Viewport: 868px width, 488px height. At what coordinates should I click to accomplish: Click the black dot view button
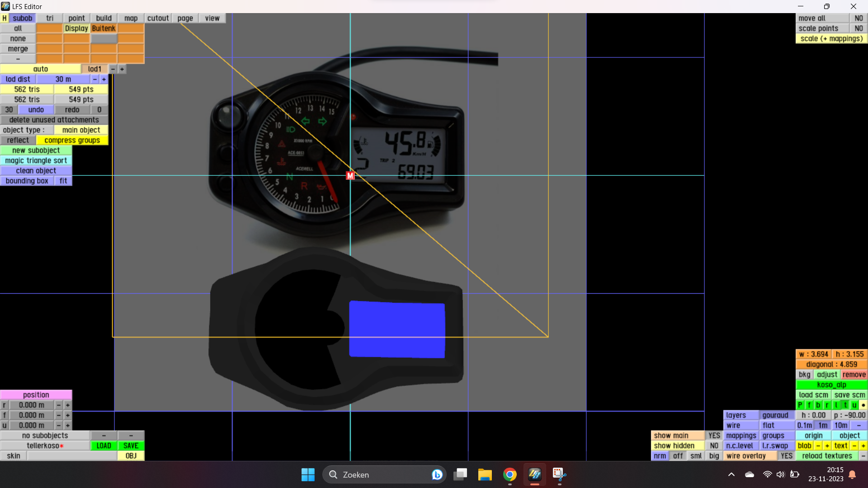[x=863, y=405]
